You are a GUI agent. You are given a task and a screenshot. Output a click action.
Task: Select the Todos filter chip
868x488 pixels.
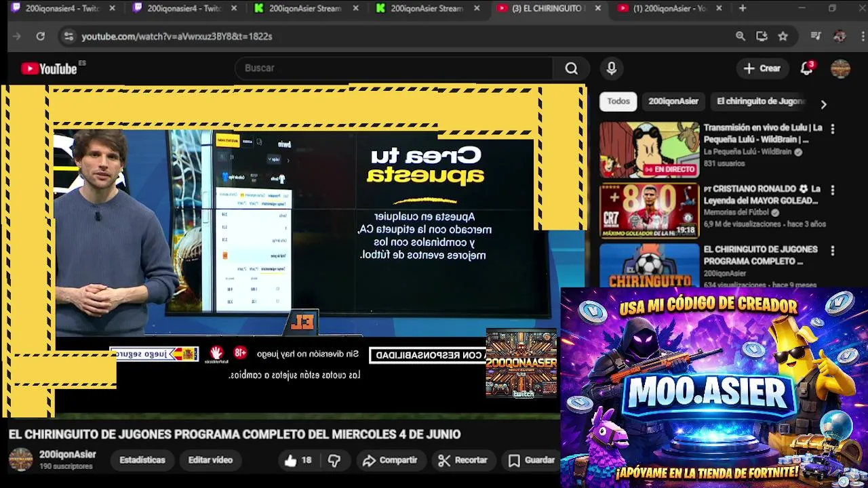point(618,102)
